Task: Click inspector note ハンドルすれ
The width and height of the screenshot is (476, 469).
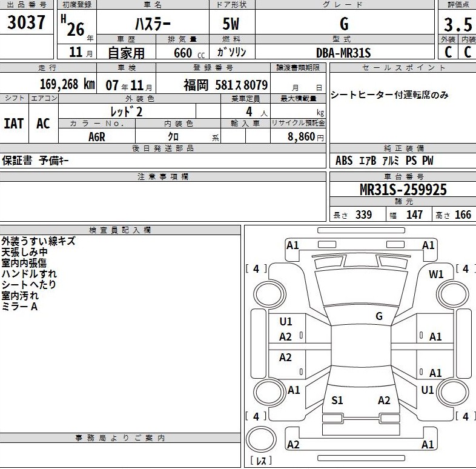Action: [29, 274]
